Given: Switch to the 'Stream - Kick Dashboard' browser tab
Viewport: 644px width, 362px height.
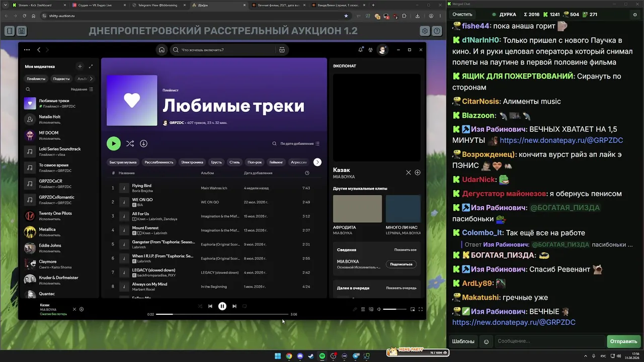Looking at the screenshot, I should (x=34, y=5).
